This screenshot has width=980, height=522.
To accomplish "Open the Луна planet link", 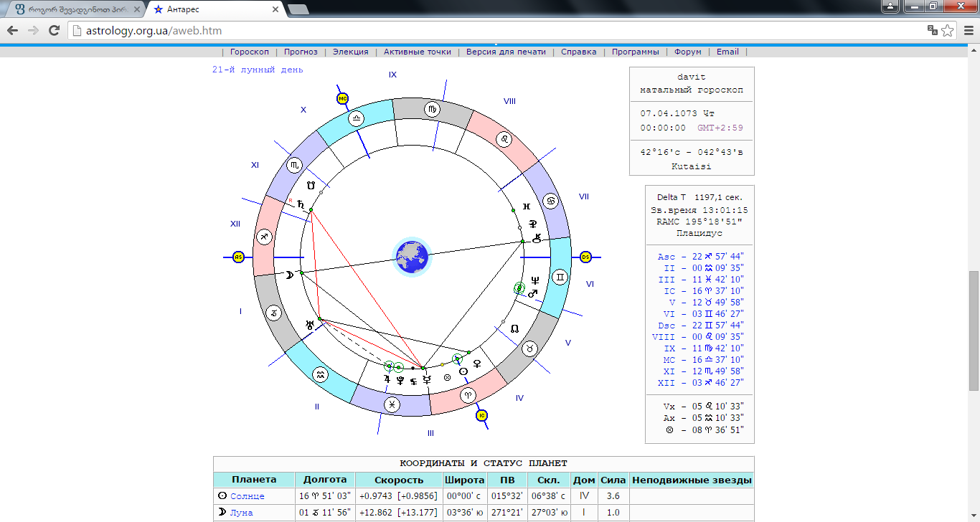I will [x=242, y=513].
